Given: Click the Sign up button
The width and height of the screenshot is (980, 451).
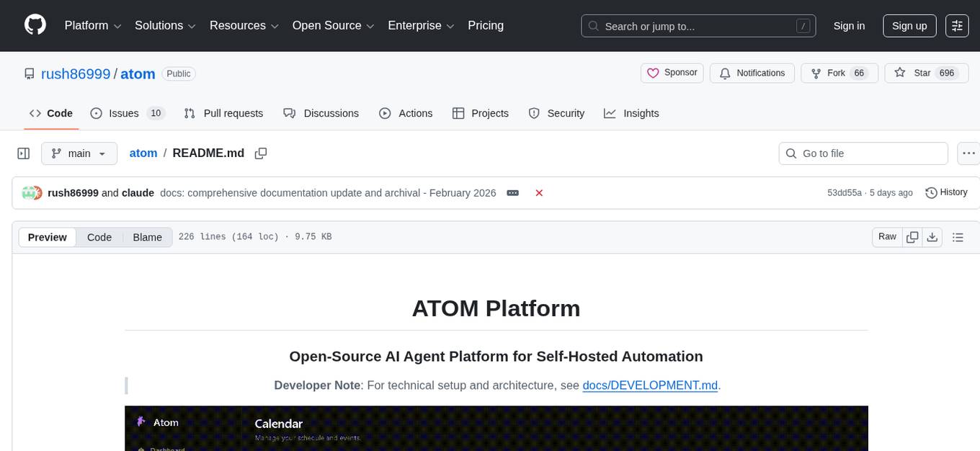Looking at the screenshot, I should [x=909, y=25].
